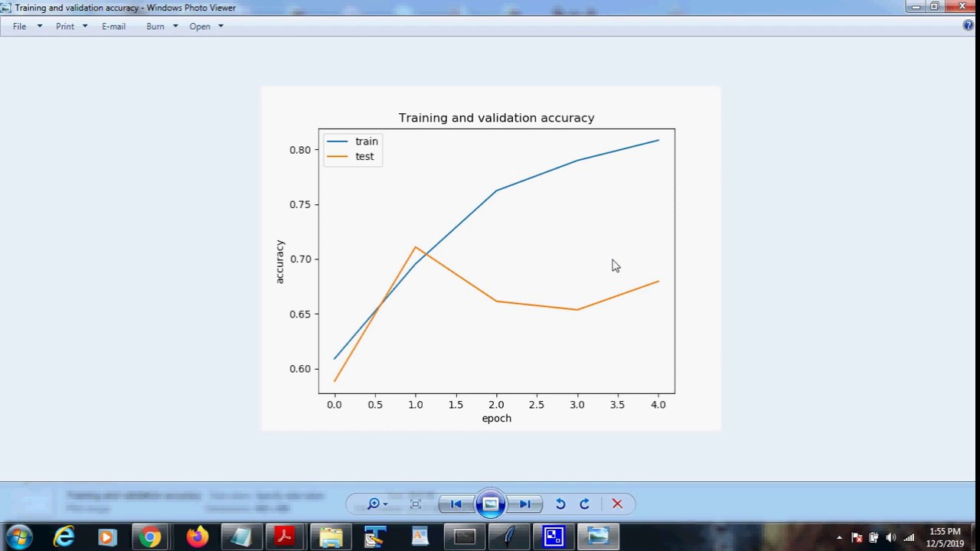The image size is (980, 551).
Task: Open the feather quill taskbar app
Action: pos(509,536)
